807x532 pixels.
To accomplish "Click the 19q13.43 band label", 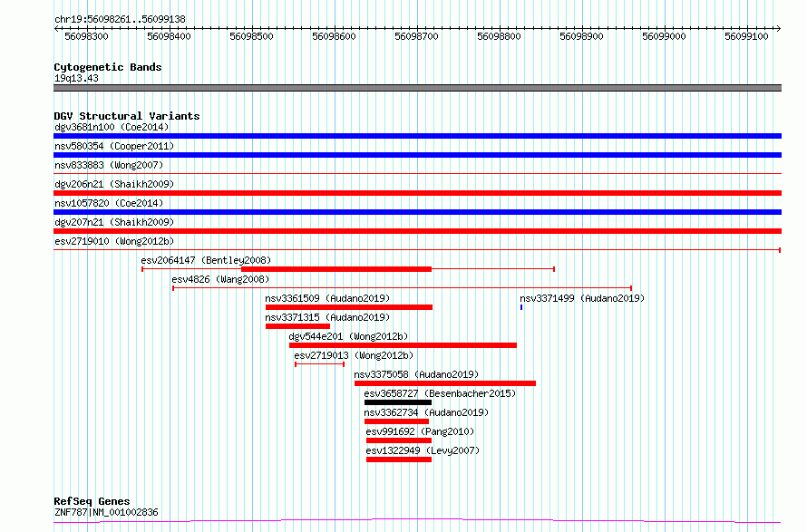I will point(76,78).
